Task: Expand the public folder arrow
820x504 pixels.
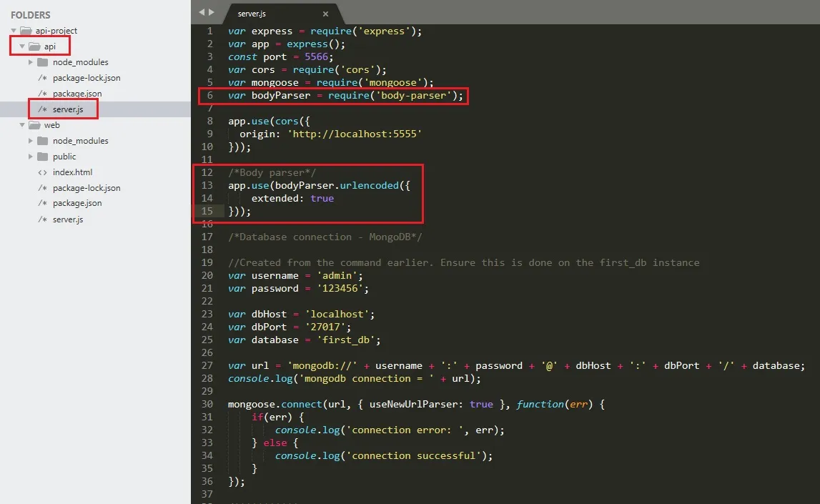Action: pyautogui.click(x=30, y=157)
